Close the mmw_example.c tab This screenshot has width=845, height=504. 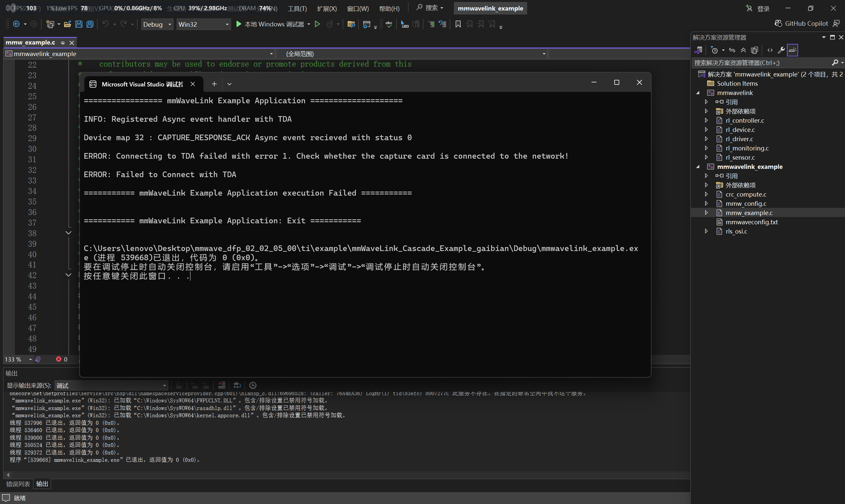[72, 43]
